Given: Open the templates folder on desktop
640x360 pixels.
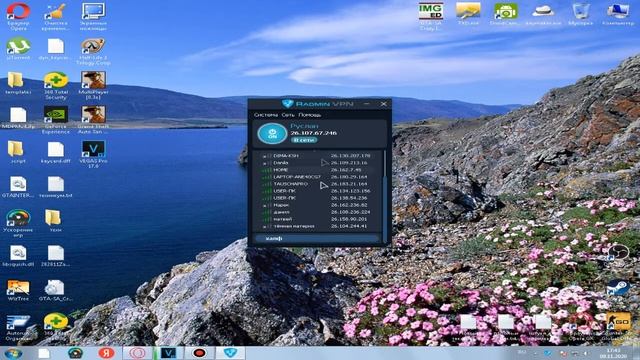Looking at the screenshot, I should [16, 83].
